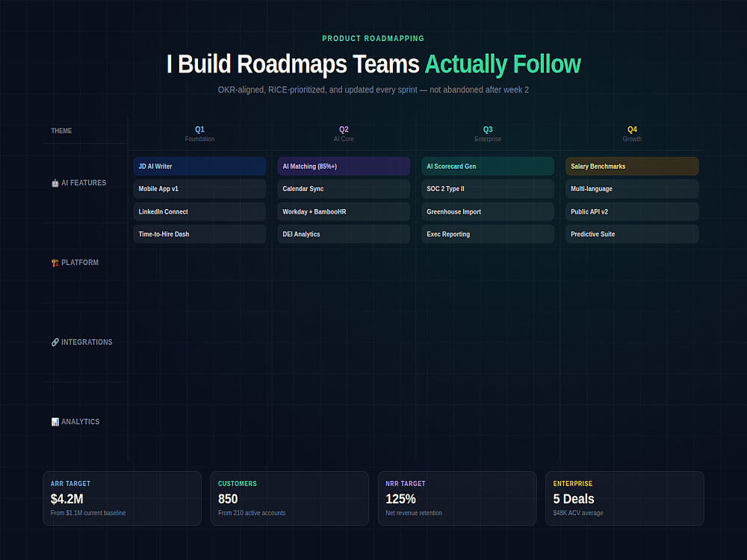This screenshot has width=747, height=560.
Task: Open the Time-to-Hire Dash card
Action: point(199,234)
